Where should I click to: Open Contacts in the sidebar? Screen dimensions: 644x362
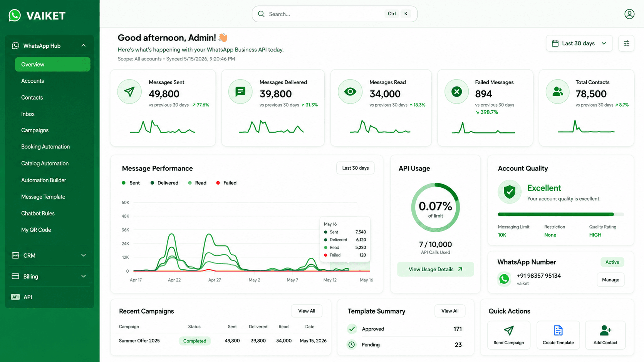click(32, 97)
